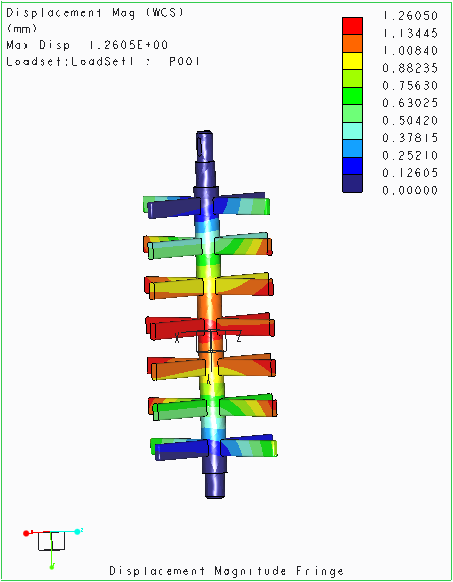Screen dimensions: 453x582
Task: Click the Displacement Magnitude Fringe caption
Action: click(x=226, y=570)
